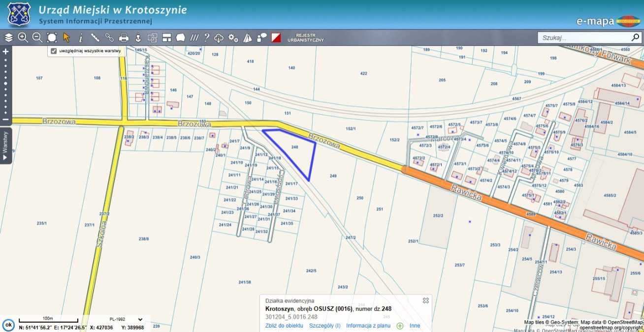Uncheck 'uwzględniaj wszystkie warstwy' checkbox
This screenshot has width=644, height=332.
click(x=54, y=51)
